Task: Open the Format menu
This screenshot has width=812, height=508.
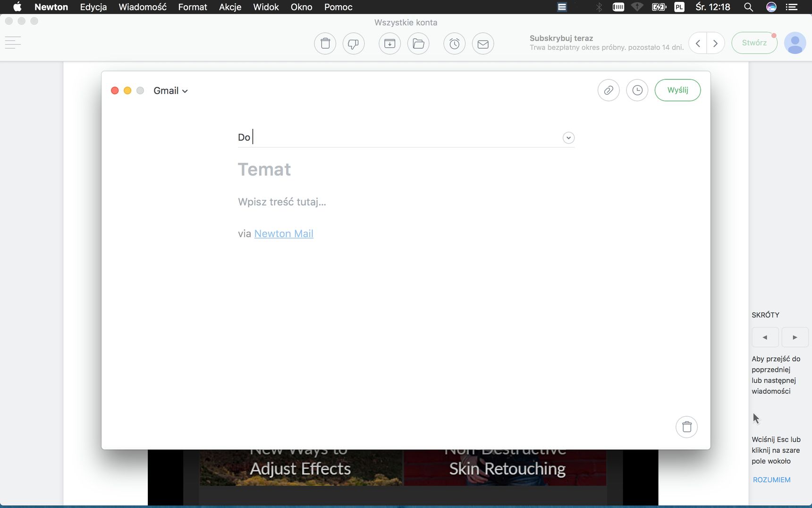Action: 193,7
